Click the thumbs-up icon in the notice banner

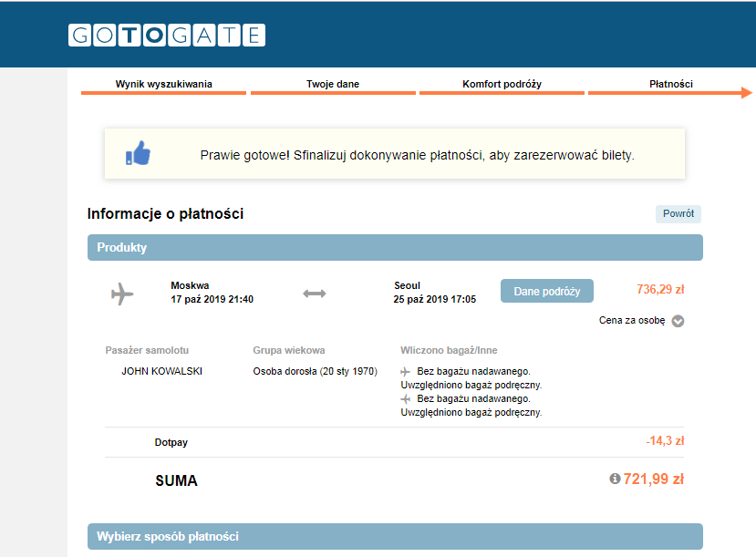point(138,153)
